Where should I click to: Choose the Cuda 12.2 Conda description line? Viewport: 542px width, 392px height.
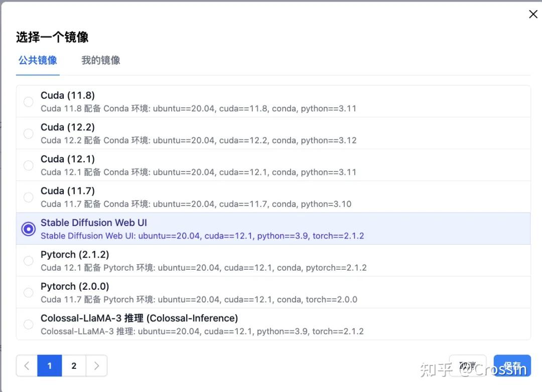pos(198,140)
